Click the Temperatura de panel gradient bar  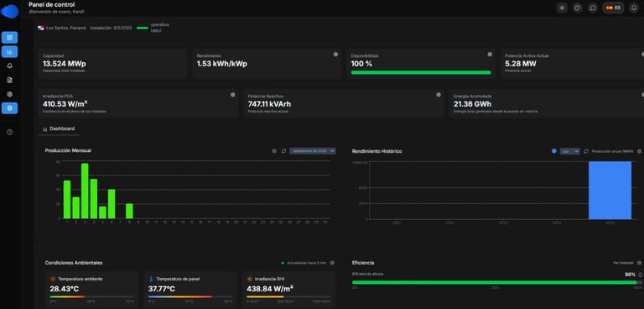(190, 296)
